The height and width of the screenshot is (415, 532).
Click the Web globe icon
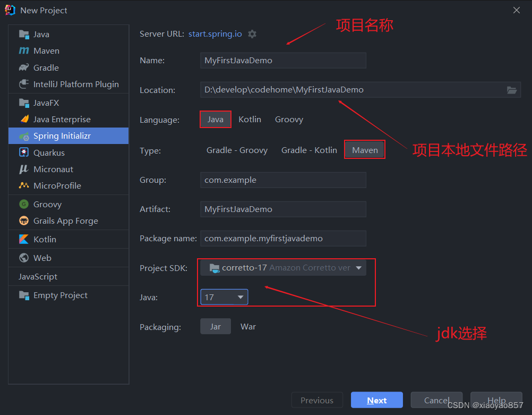(24, 258)
